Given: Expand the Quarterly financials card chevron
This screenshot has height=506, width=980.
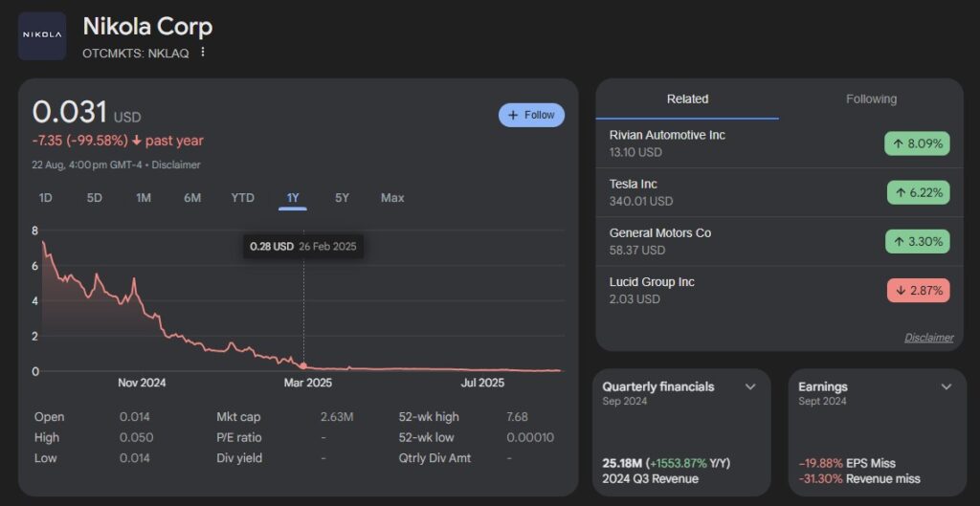Looking at the screenshot, I should pyautogui.click(x=750, y=386).
